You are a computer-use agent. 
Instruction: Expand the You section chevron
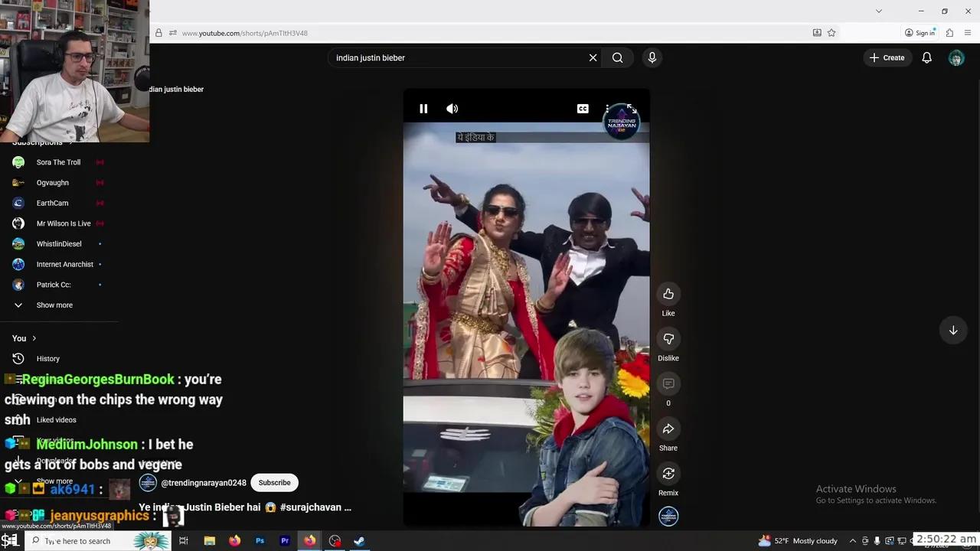tap(34, 338)
